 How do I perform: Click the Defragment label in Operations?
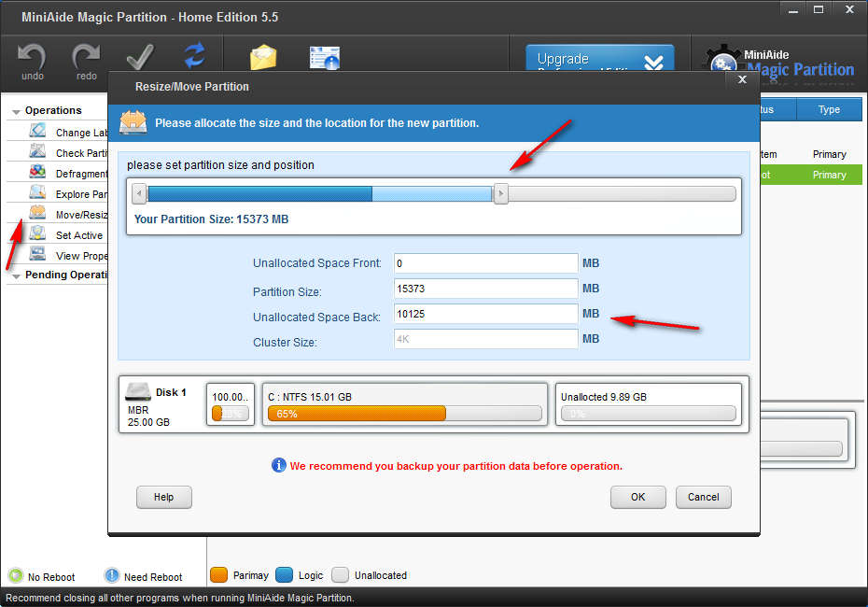click(82, 174)
